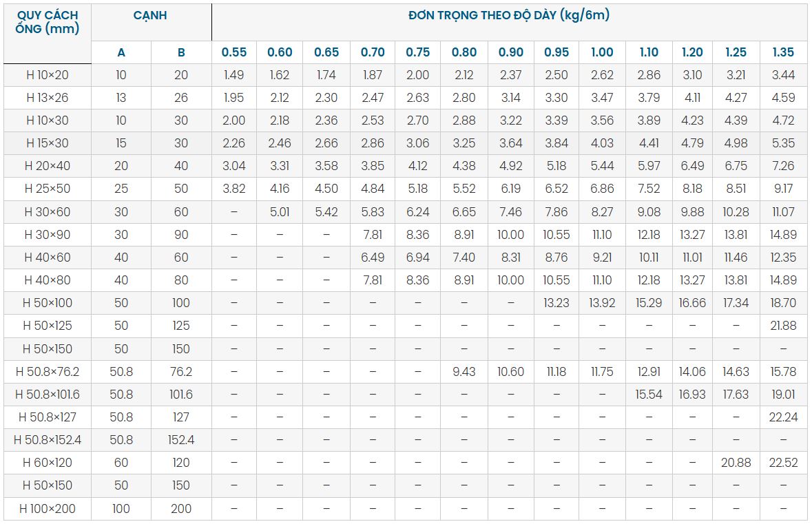
Task: Click value 9.43 in the H 50.8×76.2 row
Action: point(464,372)
